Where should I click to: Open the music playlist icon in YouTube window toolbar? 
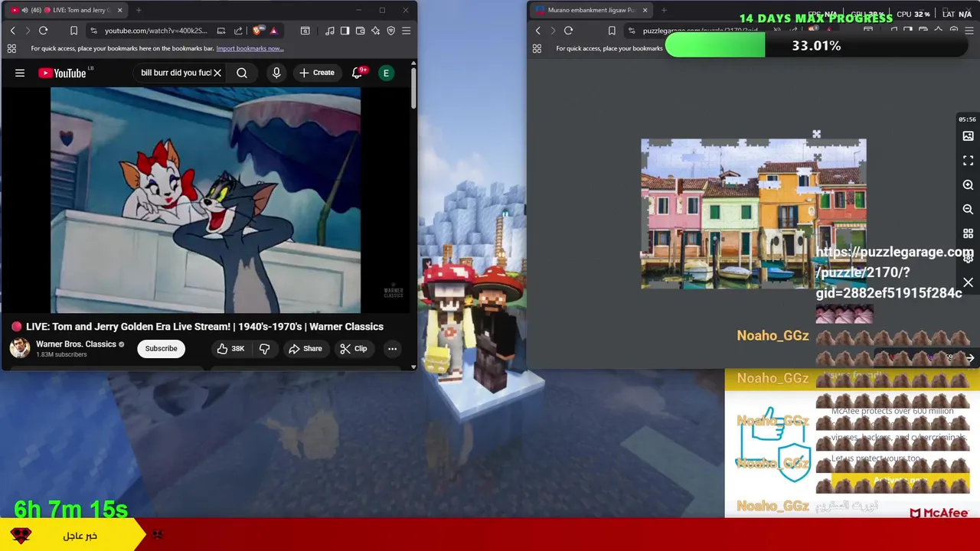(x=329, y=31)
